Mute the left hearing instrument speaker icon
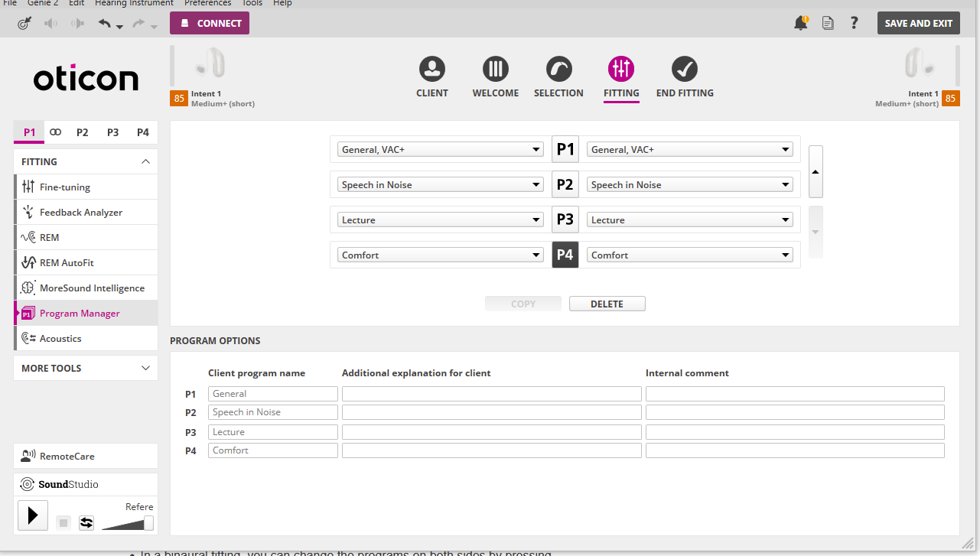Viewport: 980px width, 556px height. [51, 24]
